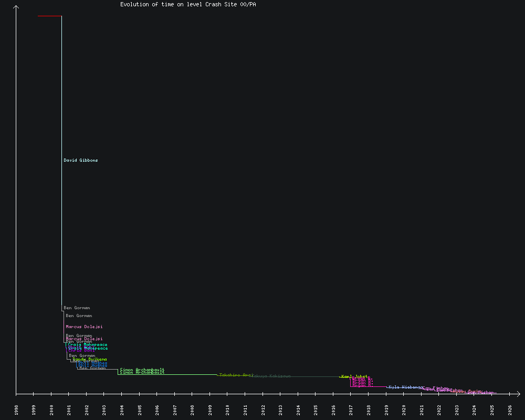
Task: Select the red line segment at chart top
Action: pyautogui.click(x=49, y=16)
